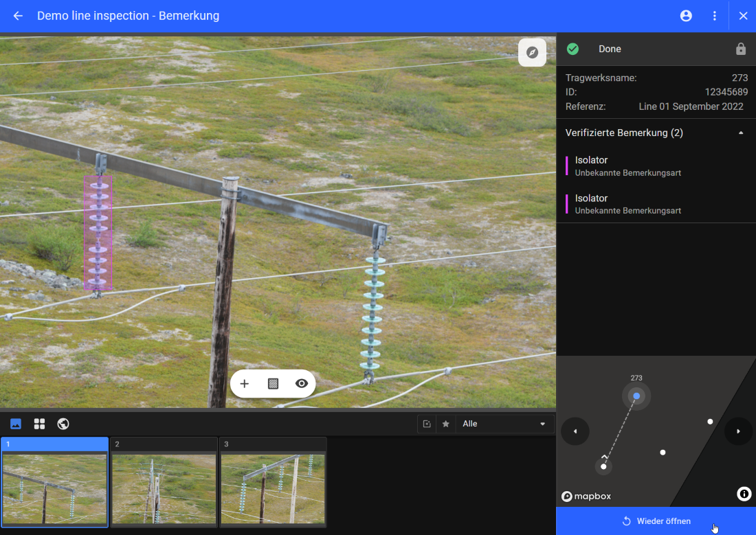Image resolution: width=756 pixels, height=535 pixels.
Task: Click the compass icon on image
Action: point(532,52)
